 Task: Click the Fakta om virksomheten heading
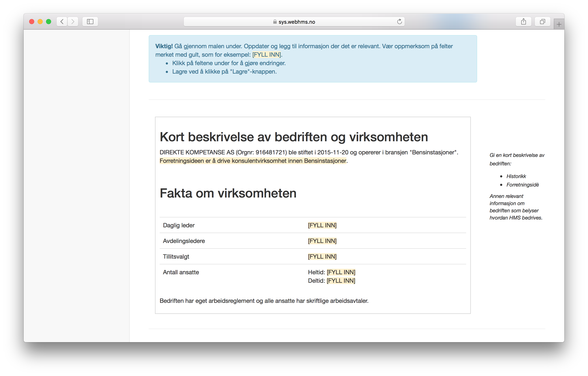[x=228, y=193]
